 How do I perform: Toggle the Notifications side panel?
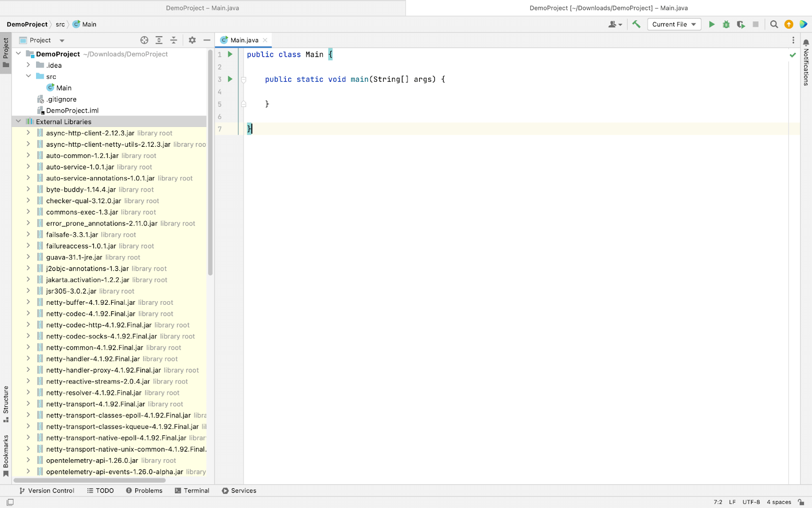[x=806, y=62]
